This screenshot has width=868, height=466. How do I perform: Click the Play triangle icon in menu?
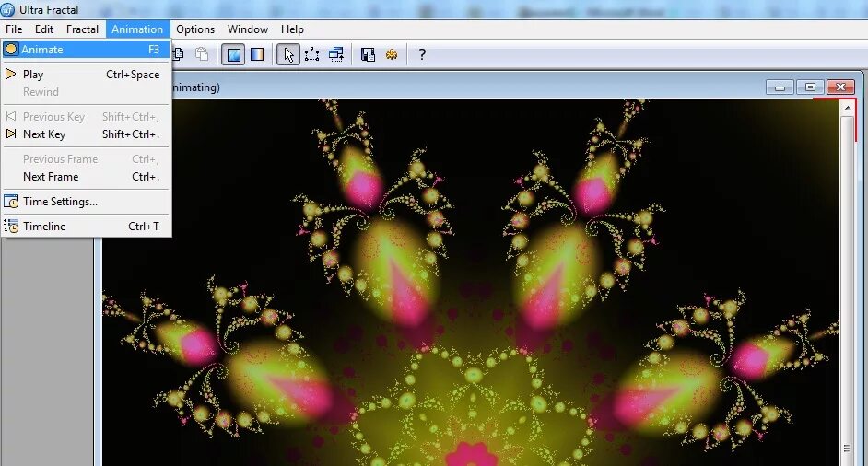pos(10,74)
